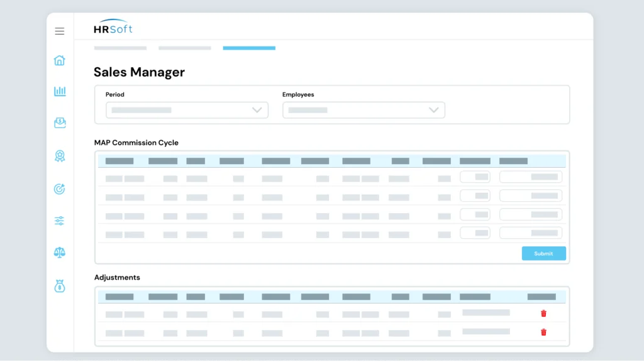Select the first gray progress tab
The width and height of the screenshot is (644, 362).
(x=120, y=48)
